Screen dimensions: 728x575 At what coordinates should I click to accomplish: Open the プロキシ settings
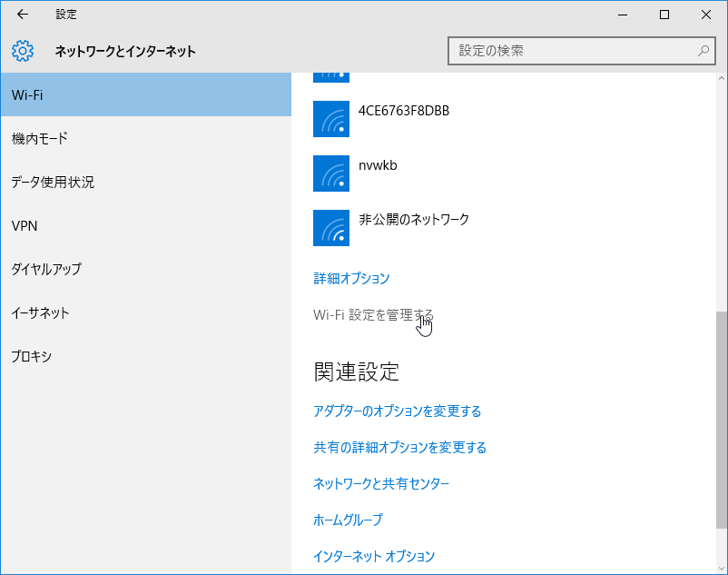pos(146,356)
